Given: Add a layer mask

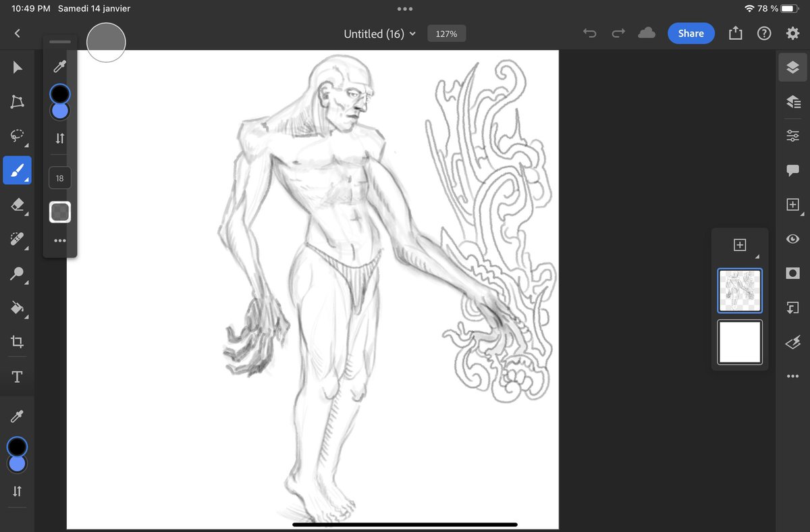Looking at the screenshot, I should tap(792, 273).
